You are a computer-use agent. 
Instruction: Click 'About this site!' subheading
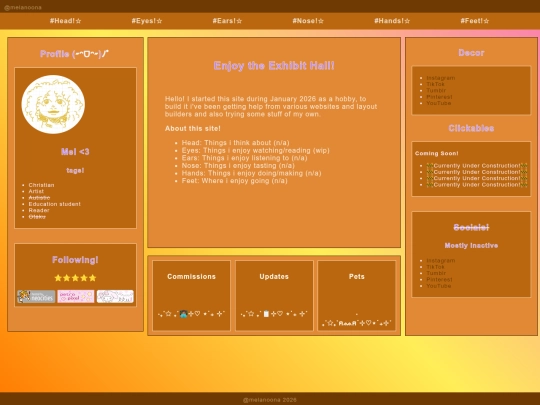tap(193, 128)
